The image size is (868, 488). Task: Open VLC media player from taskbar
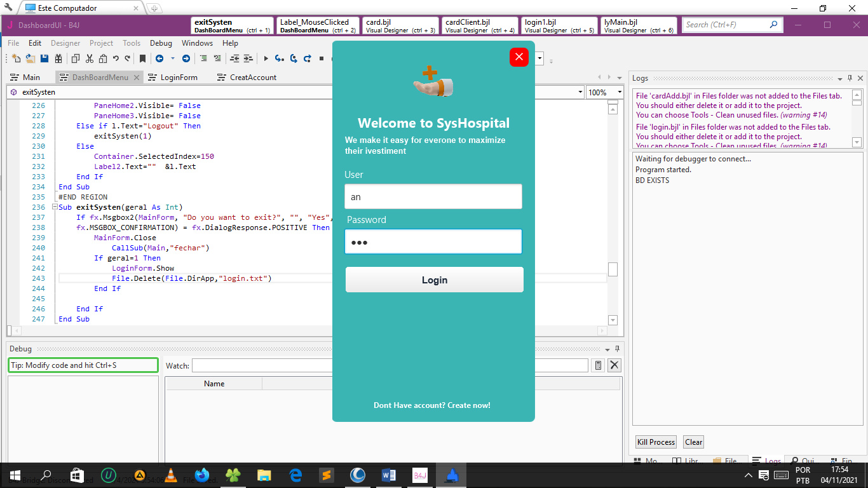pos(170,475)
